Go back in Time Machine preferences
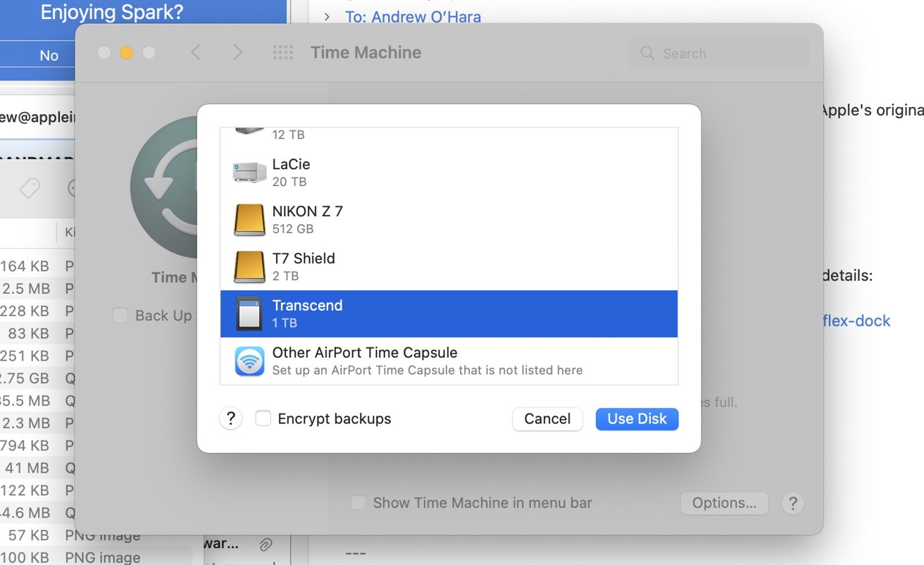 coord(196,52)
